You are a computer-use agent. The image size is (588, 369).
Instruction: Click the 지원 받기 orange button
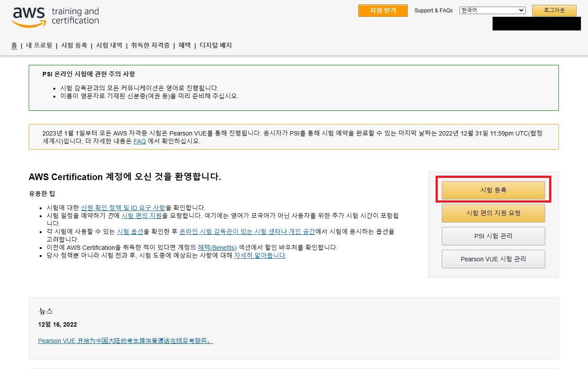[x=383, y=11]
